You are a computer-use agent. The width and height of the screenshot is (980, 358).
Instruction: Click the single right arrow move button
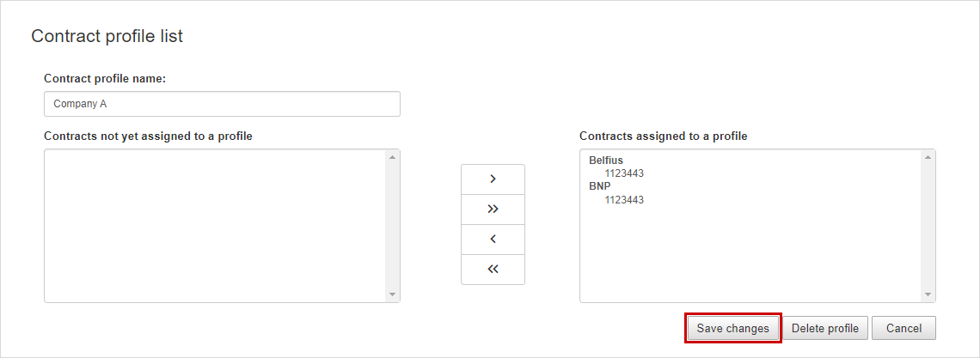point(493,179)
